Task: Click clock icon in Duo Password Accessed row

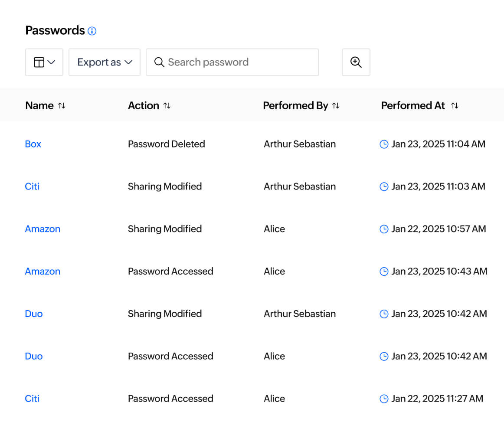Action: coord(384,357)
